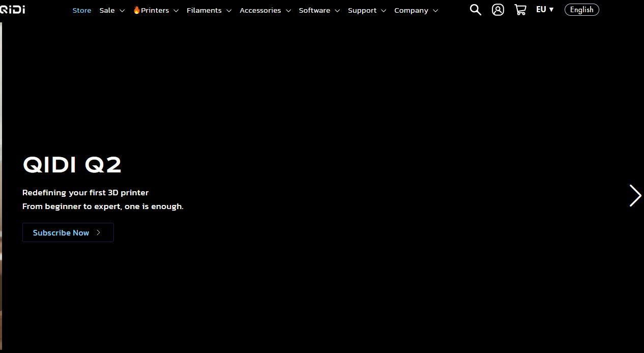Open the search icon
The image size is (644, 353).
pyautogui.click(x=475, y=10)
